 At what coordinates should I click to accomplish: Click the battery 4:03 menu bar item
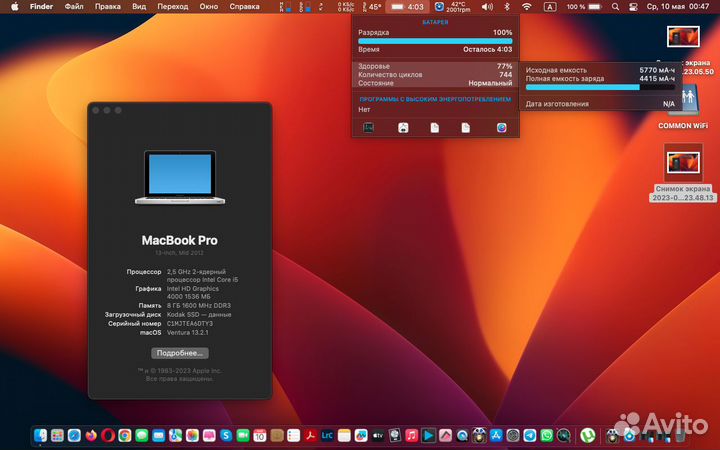407,6
